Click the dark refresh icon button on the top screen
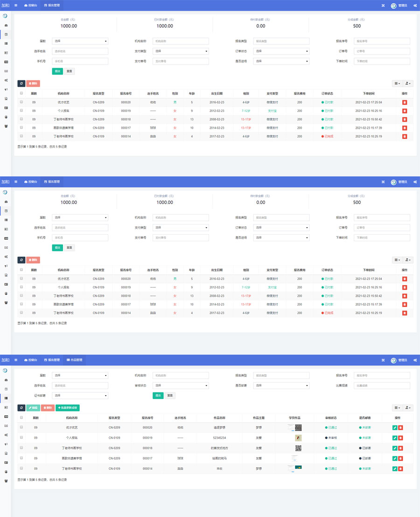 point(21,84)
